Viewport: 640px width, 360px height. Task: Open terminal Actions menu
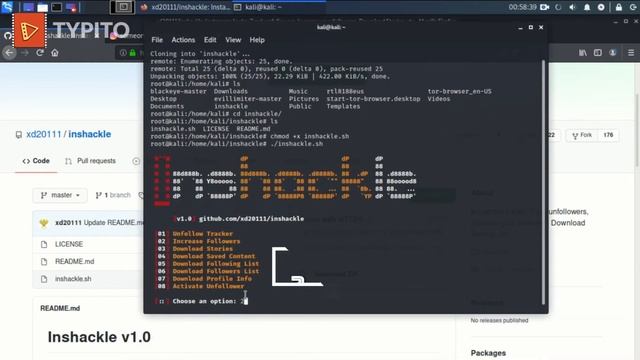tap(183, 40)
